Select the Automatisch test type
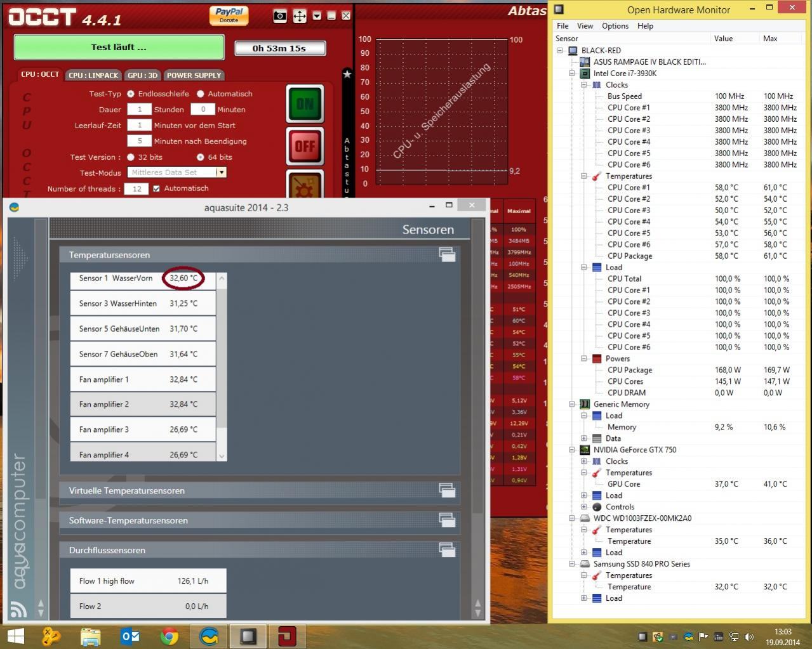This screenshot has width=812, height=649. click(201, 94)
